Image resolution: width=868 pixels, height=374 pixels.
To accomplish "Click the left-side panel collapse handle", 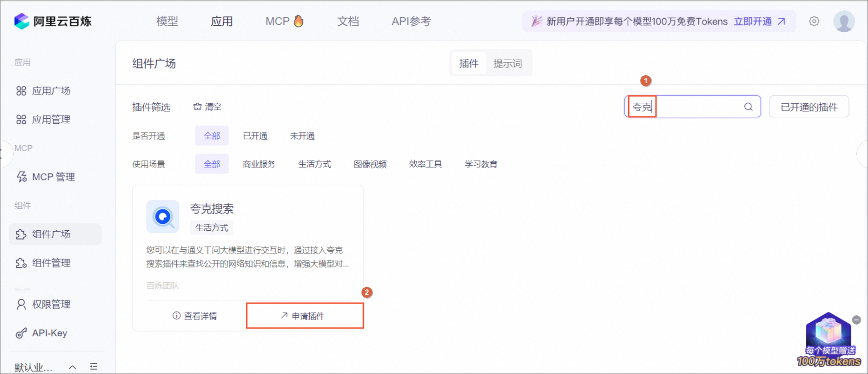I will click(5, 154).
